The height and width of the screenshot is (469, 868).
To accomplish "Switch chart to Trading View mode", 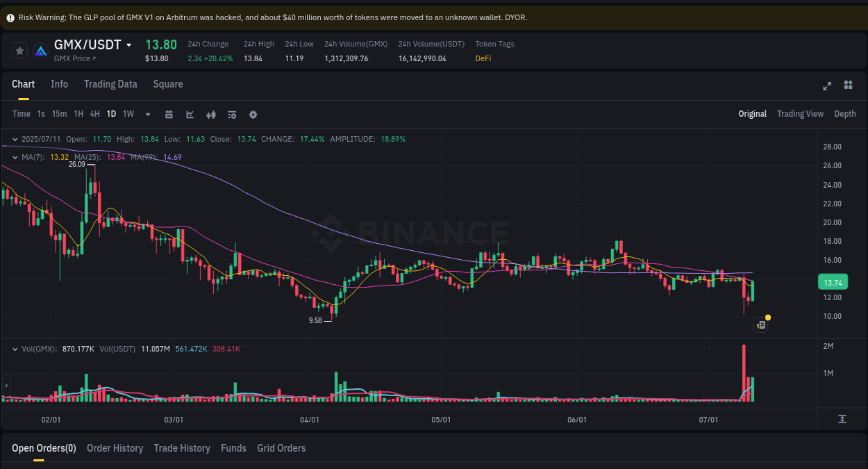I will [800, 113].
